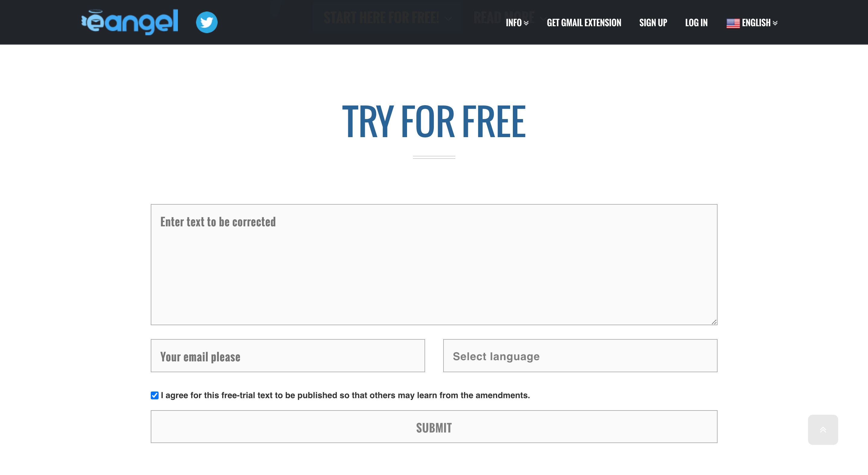Screen dimensions: 868x475
Task: Toggle the free-trial publishing agreement checkbox
Action: coord(154,395)
